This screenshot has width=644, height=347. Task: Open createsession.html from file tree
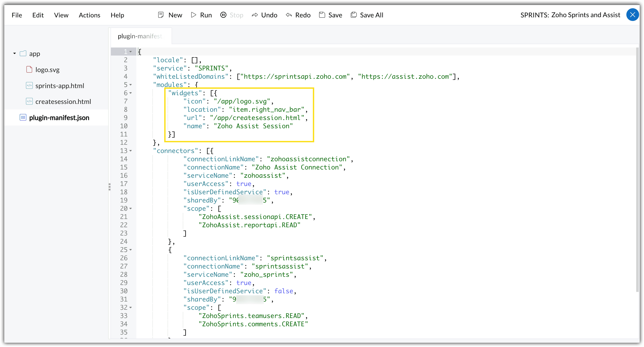point(63,102)
